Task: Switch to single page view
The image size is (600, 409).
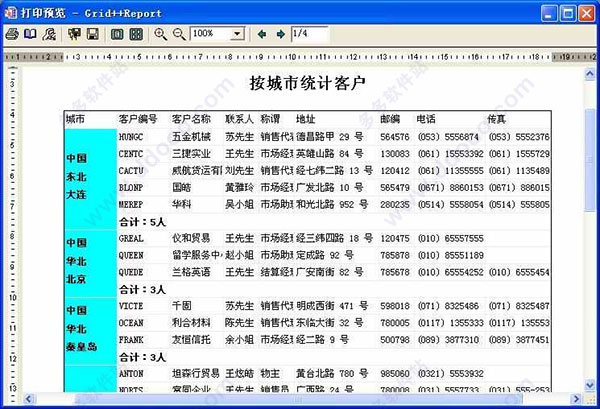Action: [116, 34]
